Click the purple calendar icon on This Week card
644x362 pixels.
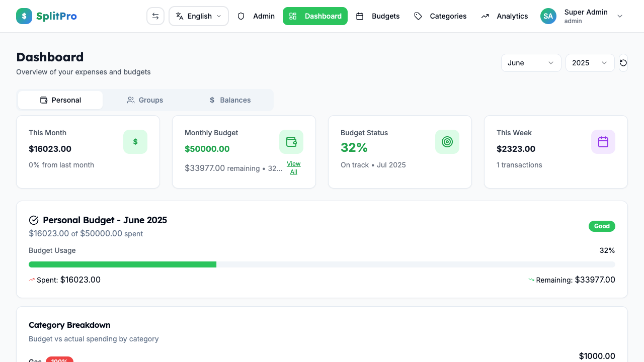(x=603, y=141)
